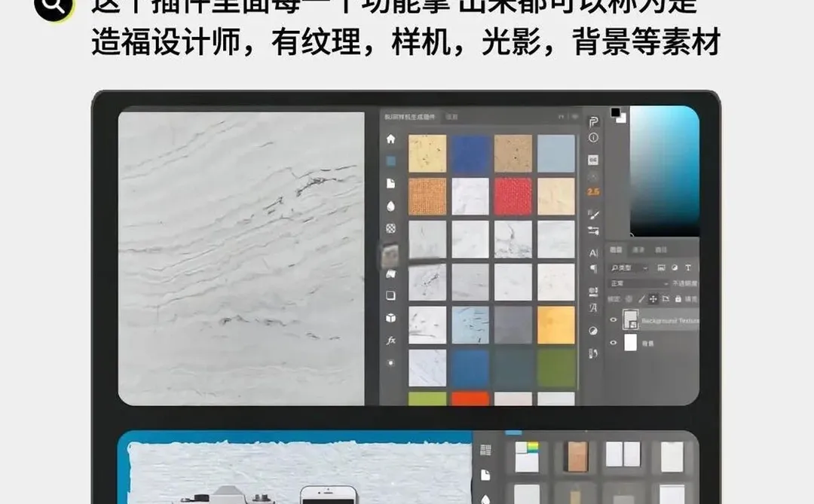Open the plugin's Home icon
The width and height of the screenshot is (814, 504).
391,139
